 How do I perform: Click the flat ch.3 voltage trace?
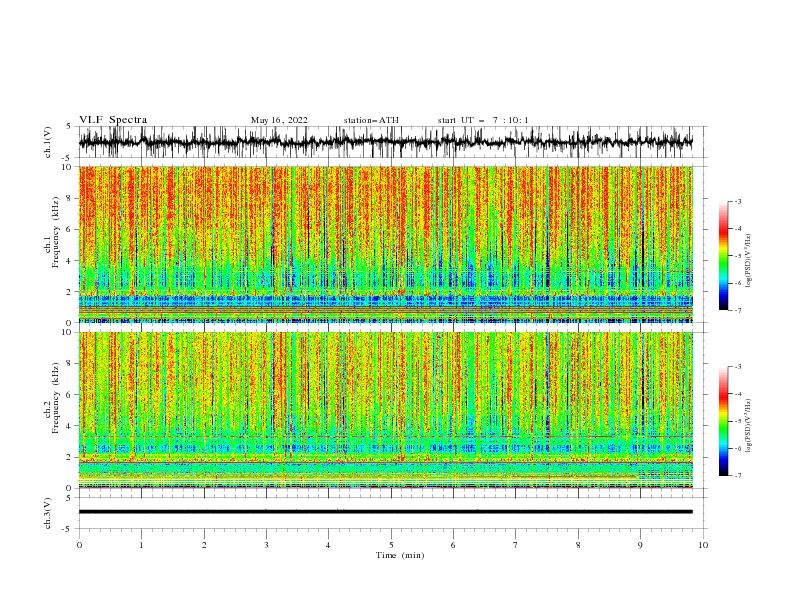(x=385, y=512)
